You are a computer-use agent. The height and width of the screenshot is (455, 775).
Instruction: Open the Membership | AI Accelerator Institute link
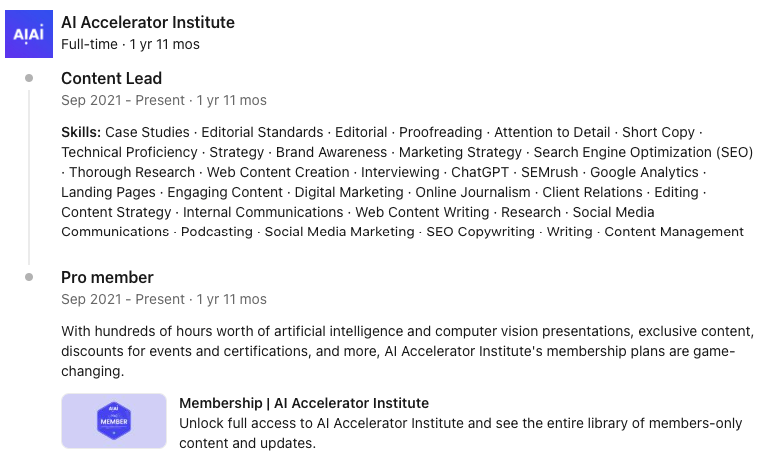tap(304, 403)
